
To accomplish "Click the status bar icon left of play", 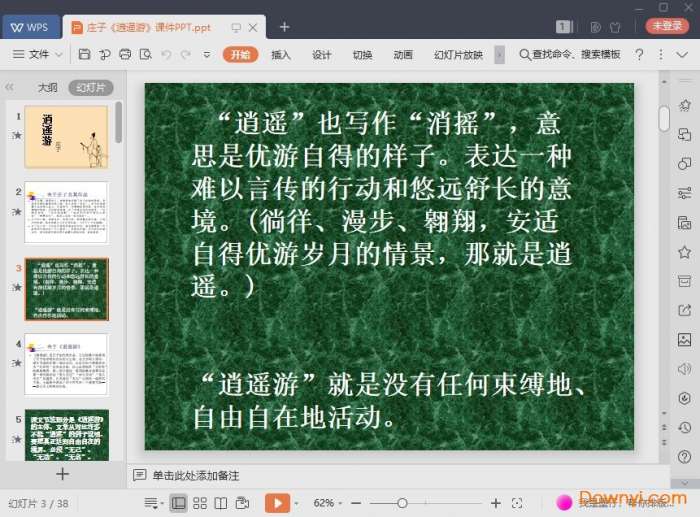I will pos(242,504).
